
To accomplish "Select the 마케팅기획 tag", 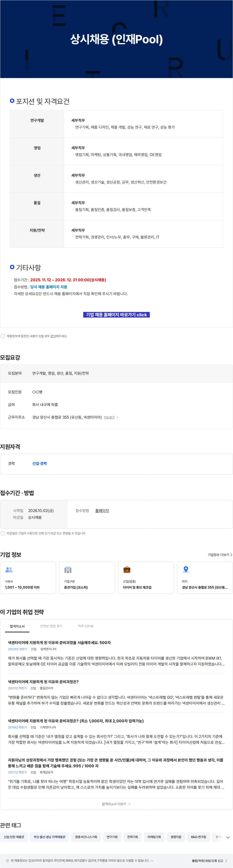I will (x=154, y=837).
